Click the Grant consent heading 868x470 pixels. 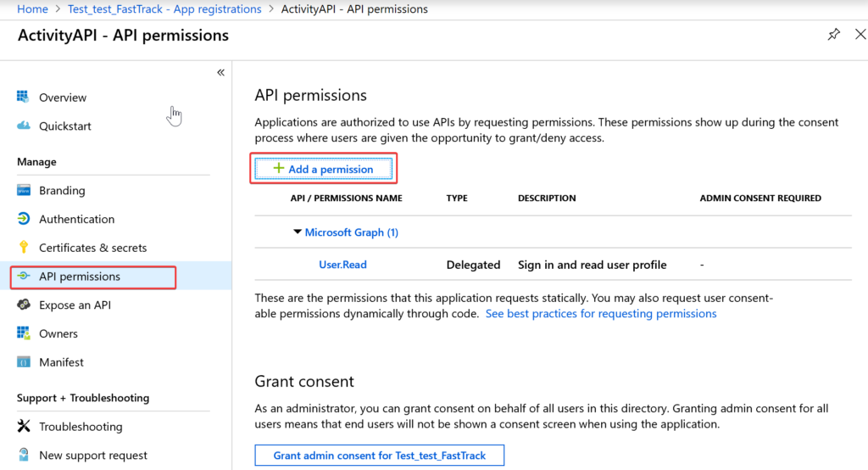pyautogui.click(x=304, y=381)
